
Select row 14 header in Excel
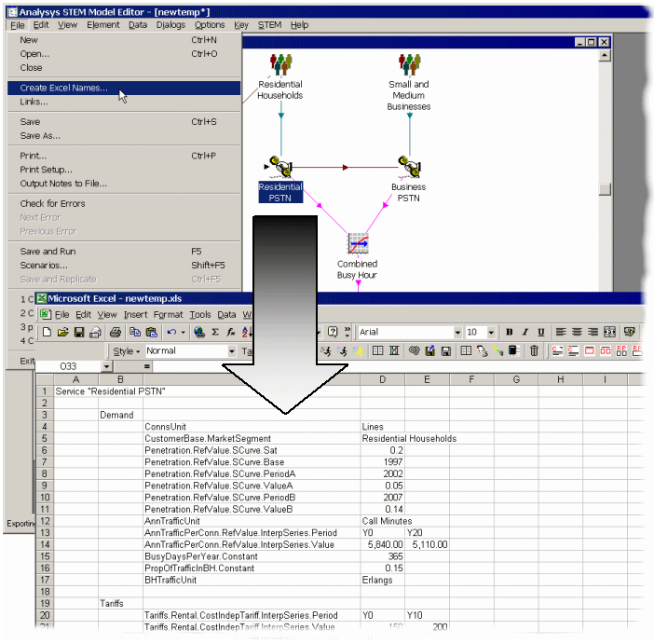coord(45,544)
